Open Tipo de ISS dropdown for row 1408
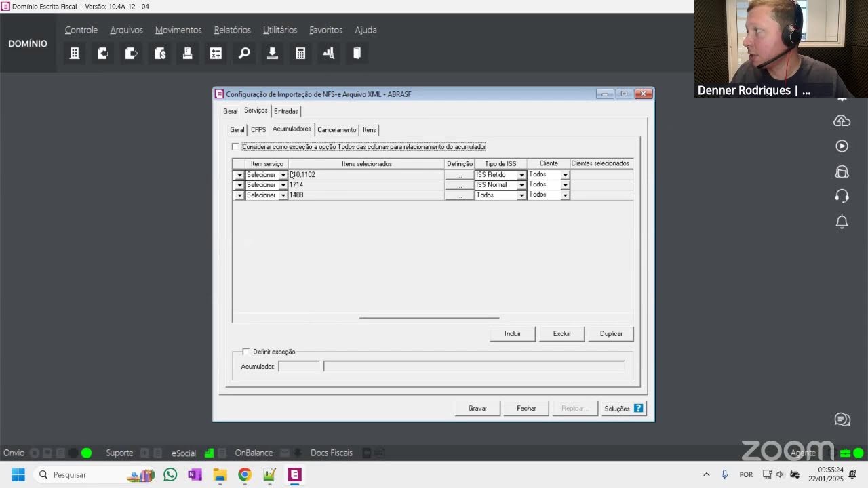The height and width of the screenshot is (488, 868). click(521, 195)
